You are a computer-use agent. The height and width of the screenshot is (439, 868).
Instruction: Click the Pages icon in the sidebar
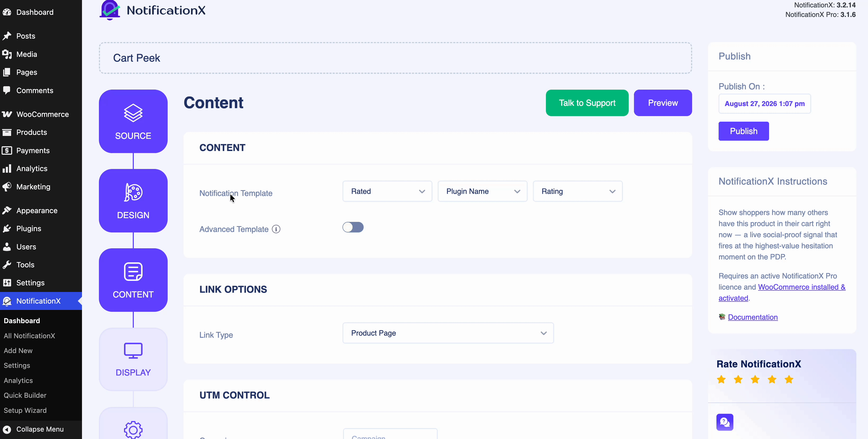click(x=7, y=72)
